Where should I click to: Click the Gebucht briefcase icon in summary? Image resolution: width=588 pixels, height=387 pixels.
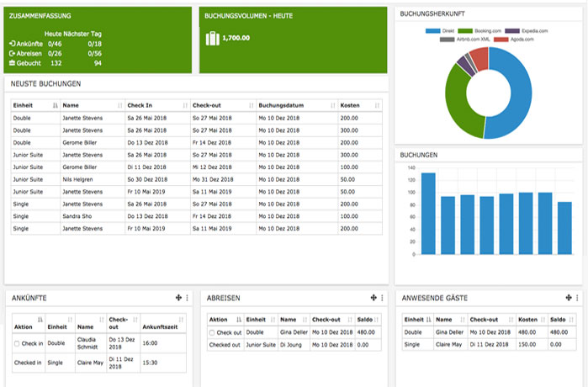tap(13, 63)
